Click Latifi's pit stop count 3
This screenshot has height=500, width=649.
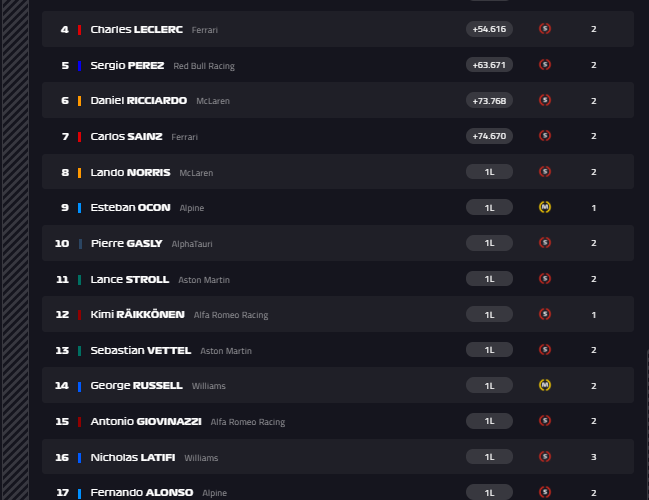click(x=594, y=457)
